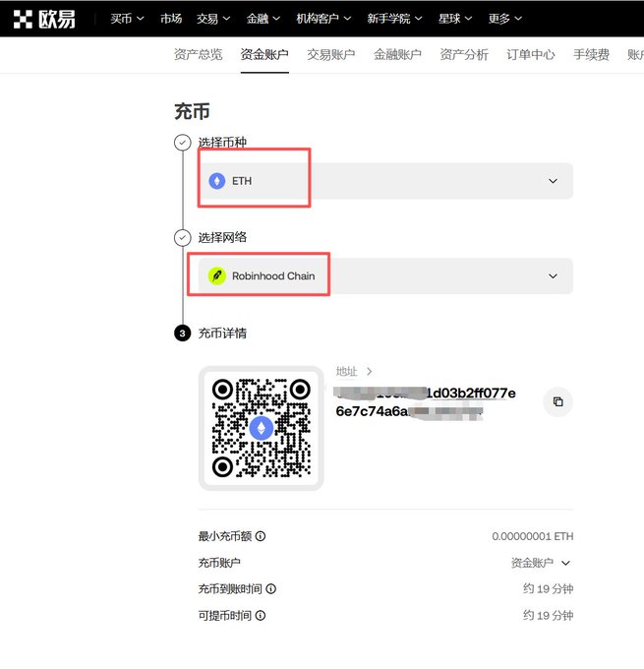Switch to the 订单中心 tab
This screenshot has width=644, height=669.
(x=531, y=55)
